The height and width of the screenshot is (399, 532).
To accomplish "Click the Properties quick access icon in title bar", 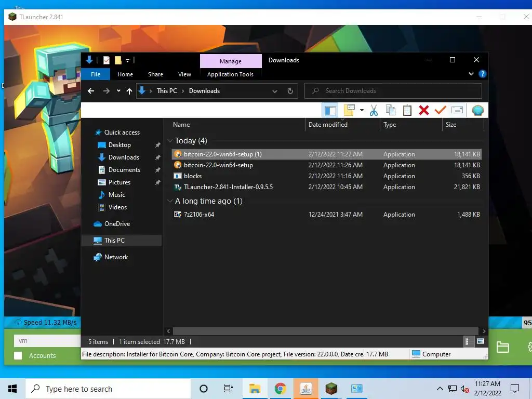I will pos(107,60).
